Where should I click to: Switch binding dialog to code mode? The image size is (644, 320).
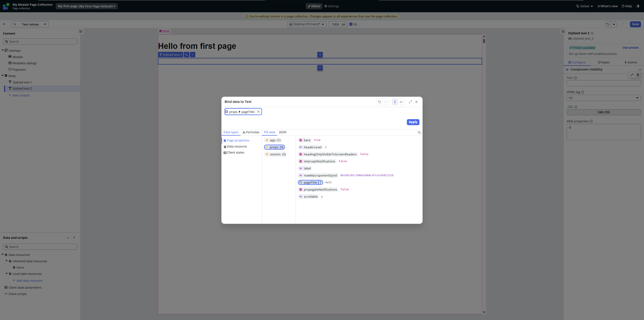coord(401,102)
